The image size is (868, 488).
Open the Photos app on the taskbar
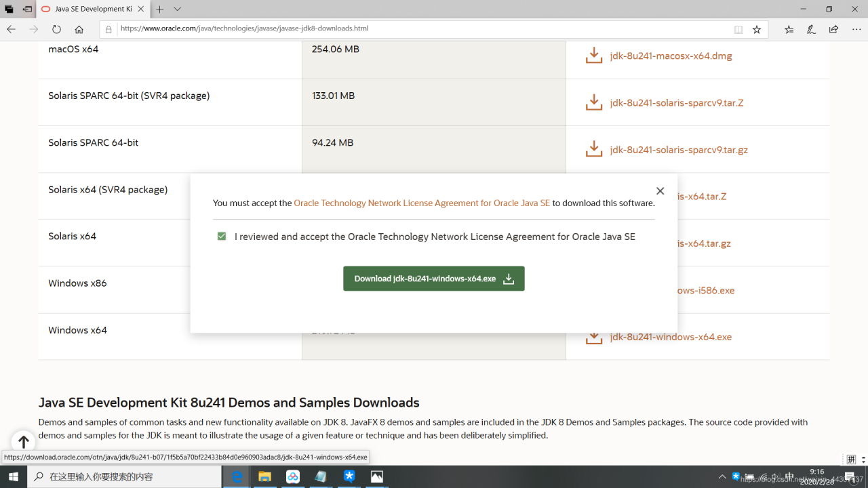[377, 476]
